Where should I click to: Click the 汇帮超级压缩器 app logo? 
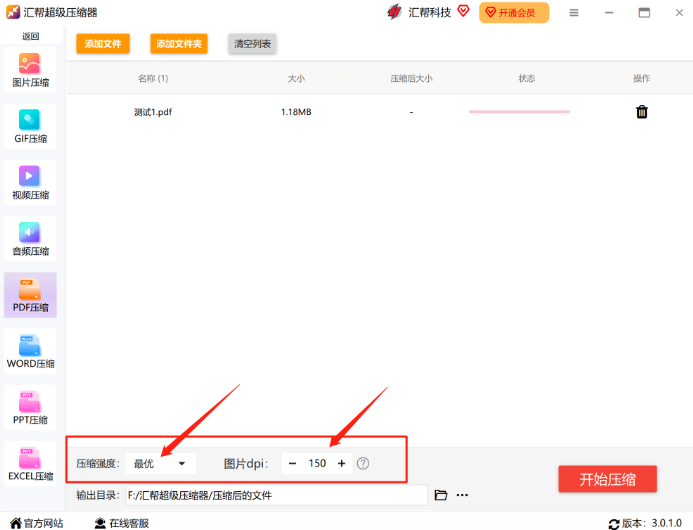tap(13, 12)
